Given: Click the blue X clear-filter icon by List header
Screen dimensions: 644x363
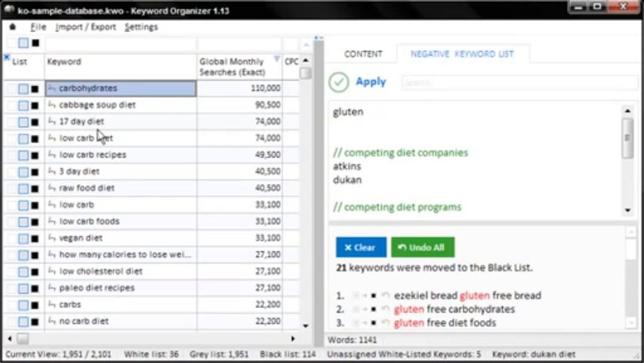Looking at the screenshot, I should click(7, 57).
